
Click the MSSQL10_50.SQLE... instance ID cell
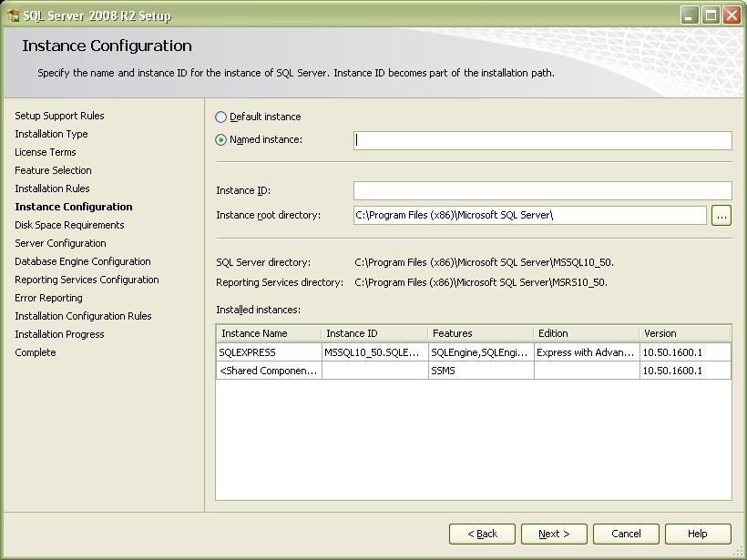click(375, 352)
